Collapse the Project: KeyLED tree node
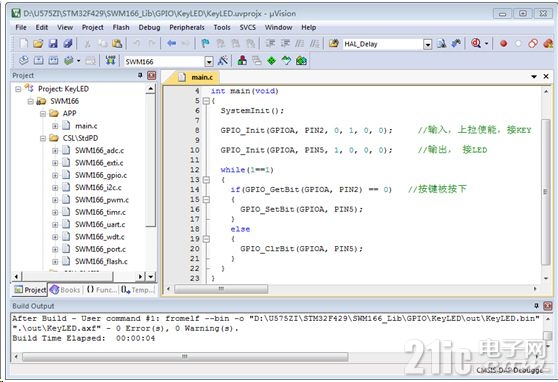This screenshot has height=382, width=558. [x=18, y=89]
